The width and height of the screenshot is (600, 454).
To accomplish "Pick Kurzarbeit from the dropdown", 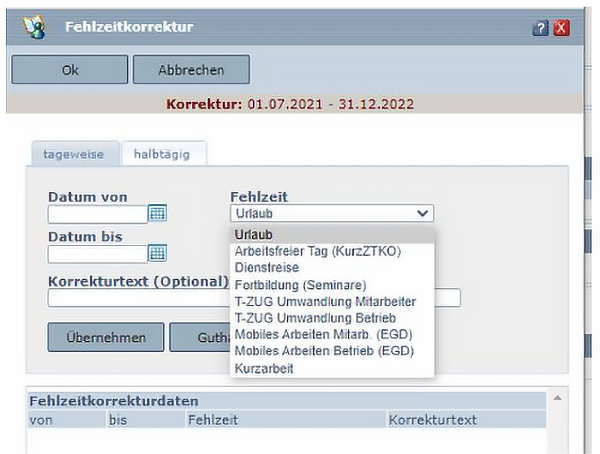I will [263, 369].
